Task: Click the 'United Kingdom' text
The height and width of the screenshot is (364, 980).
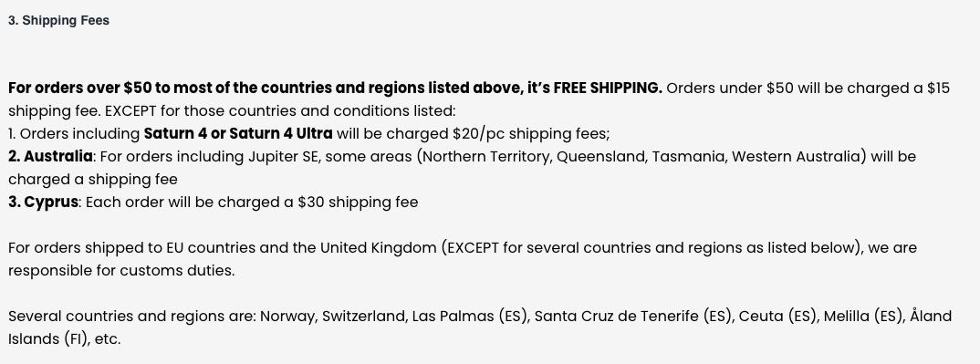Action: 378,248
